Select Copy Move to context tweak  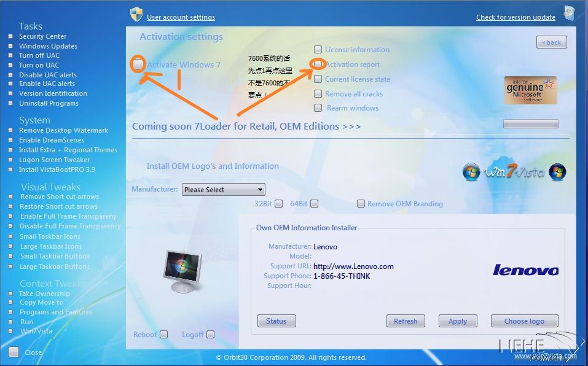tap(41, 302)
